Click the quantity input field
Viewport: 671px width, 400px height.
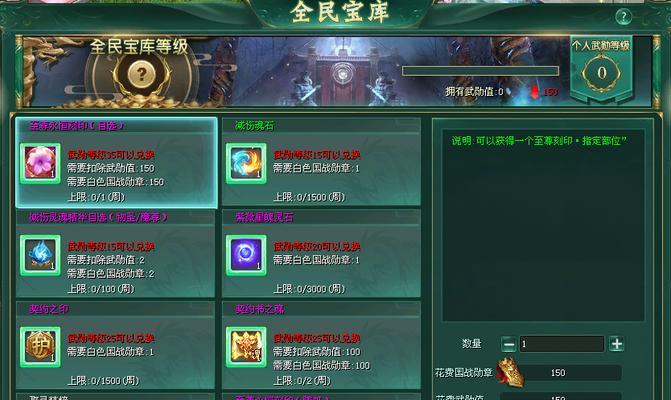click(561, 344)
